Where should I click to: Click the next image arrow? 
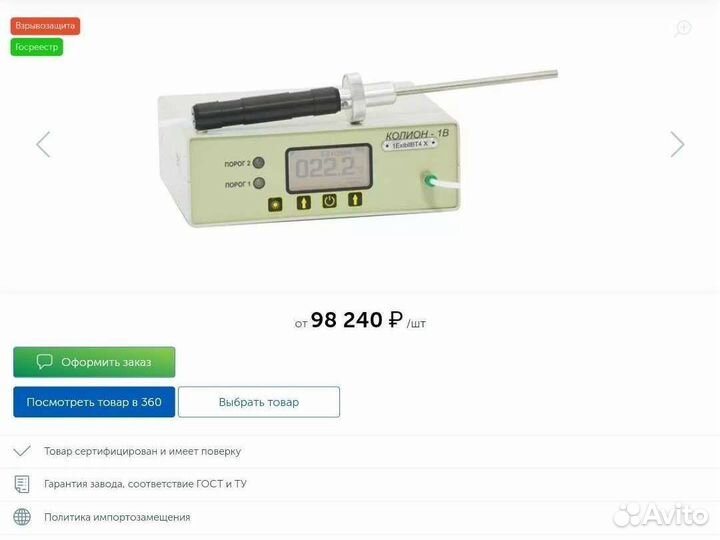[677, 145]
